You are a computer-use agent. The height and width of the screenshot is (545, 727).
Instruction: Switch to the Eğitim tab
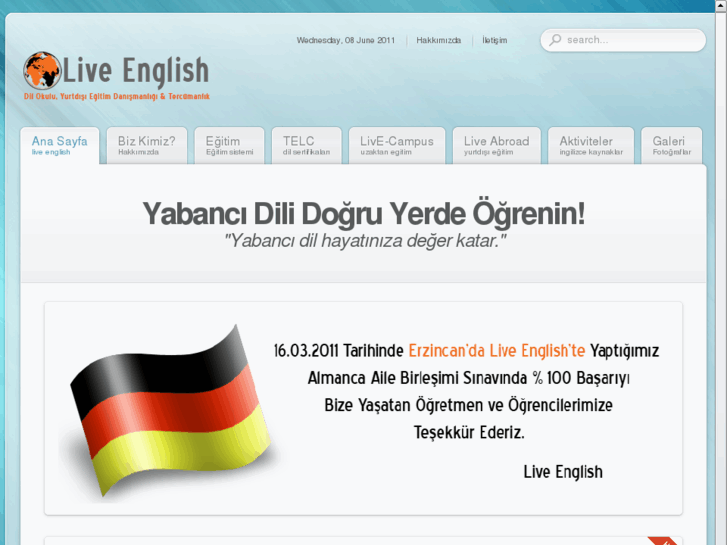pyautogui.click(x=230, y=145)
